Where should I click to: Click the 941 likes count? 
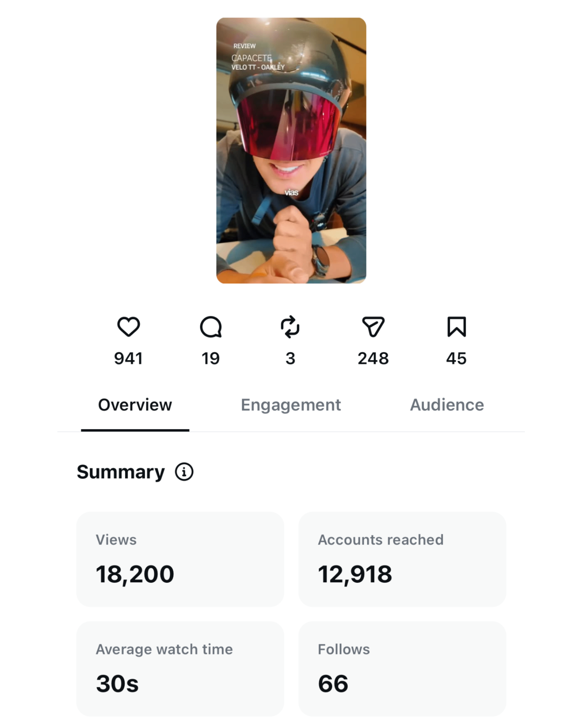point(128,358)
